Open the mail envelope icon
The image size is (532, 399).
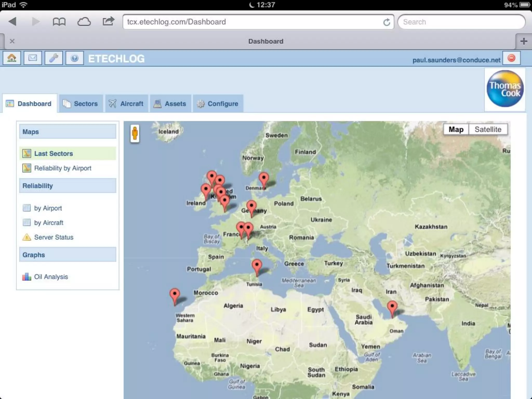[33, 58]
